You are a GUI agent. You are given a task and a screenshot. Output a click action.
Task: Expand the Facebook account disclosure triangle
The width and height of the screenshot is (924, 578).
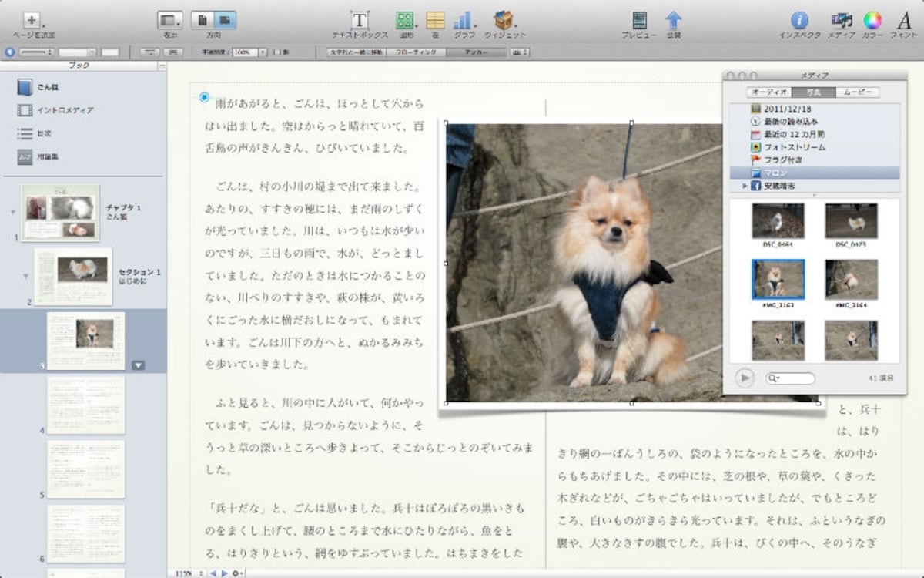coord(745,186)
